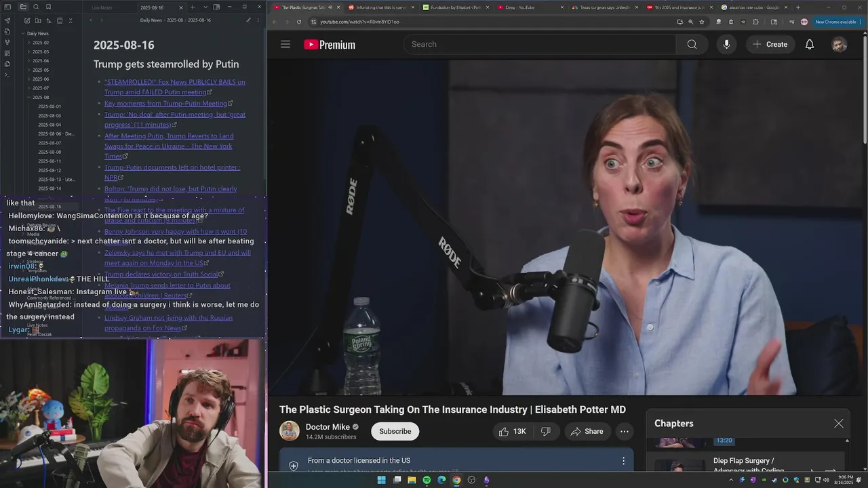The height and width of the screenshot is (488, 868).
Task: Subscribe to Doctor Mike channel
Action: 395,431
